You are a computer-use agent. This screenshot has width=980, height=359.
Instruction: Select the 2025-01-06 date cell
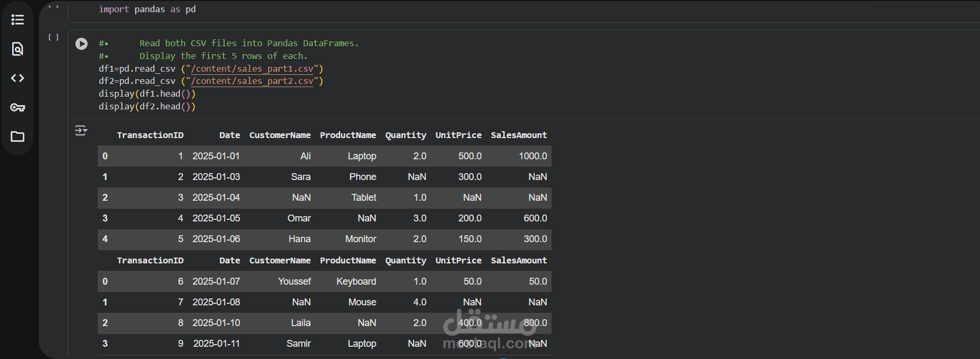click(216, 239)
